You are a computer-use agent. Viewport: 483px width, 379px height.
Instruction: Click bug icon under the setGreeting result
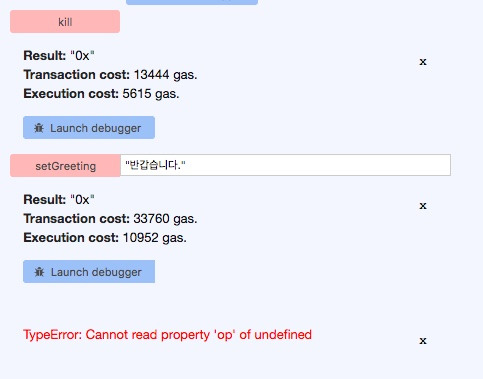39,272
